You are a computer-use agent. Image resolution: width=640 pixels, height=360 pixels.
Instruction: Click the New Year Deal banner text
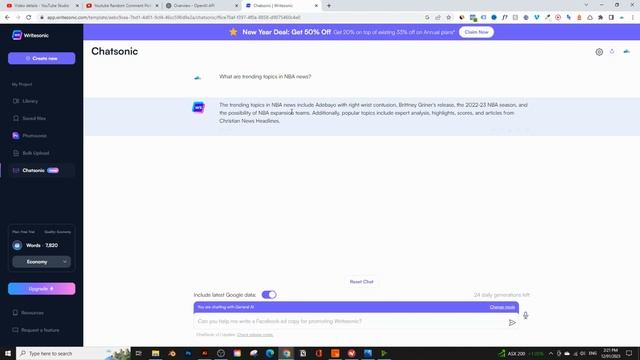[x=287, y=32]
